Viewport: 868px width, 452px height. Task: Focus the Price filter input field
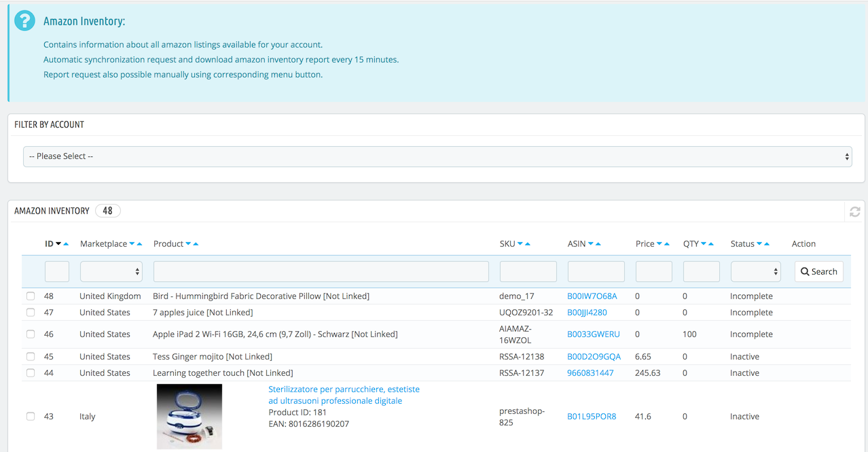pyautogui.click(x=654, y=271)
